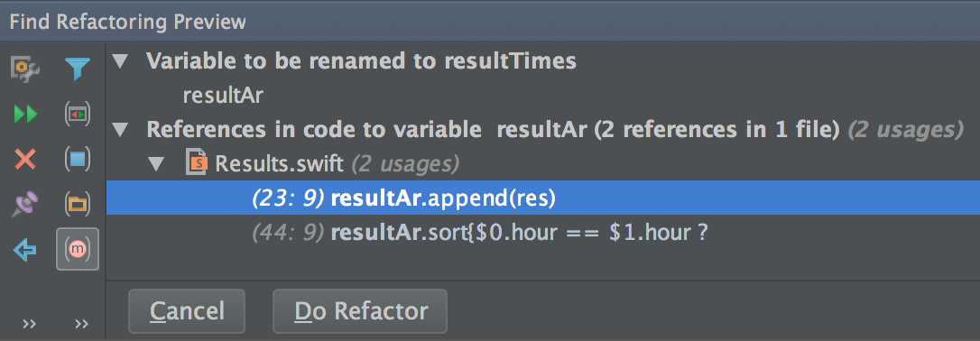Collapse Variable to be renamed node
Image resolution: width=980 pixels, height=341 pixels.
[119, 61]
